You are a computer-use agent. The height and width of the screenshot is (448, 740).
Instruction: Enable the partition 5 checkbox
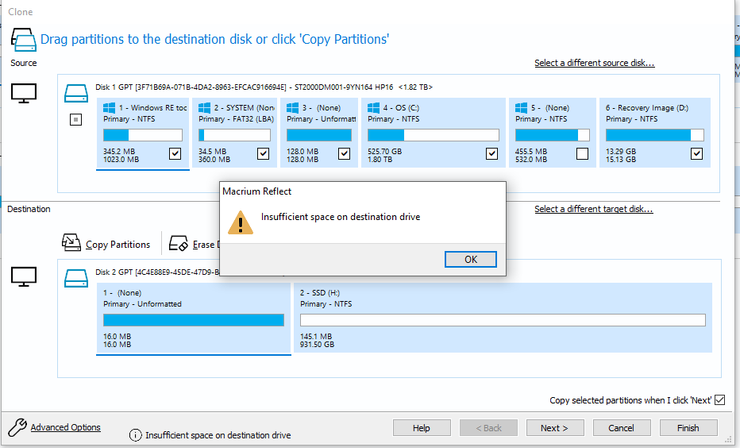click(582, 153)
